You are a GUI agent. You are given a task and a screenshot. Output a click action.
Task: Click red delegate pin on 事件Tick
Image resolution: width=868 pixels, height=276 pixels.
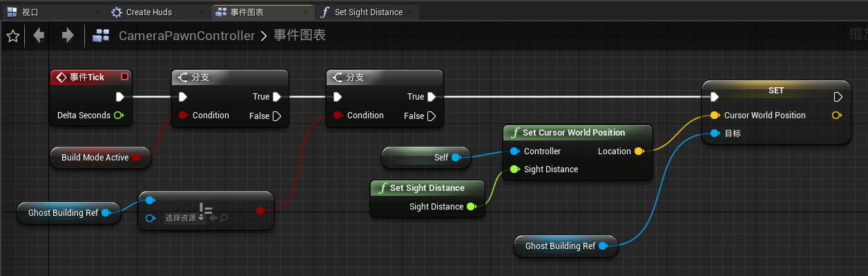point(124,77)
